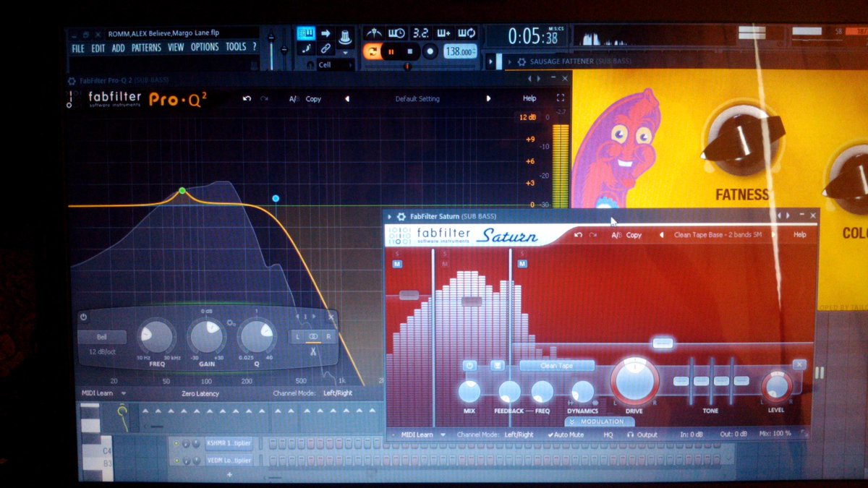The image size is (868, 488).
Task: Open the EDIT menu
Action: (98, 48)
